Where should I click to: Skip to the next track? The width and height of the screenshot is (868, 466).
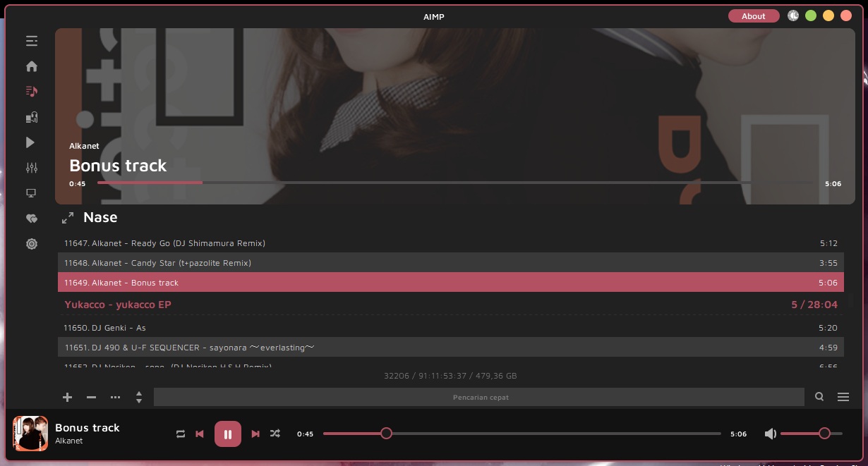click(x=255, y=434)
